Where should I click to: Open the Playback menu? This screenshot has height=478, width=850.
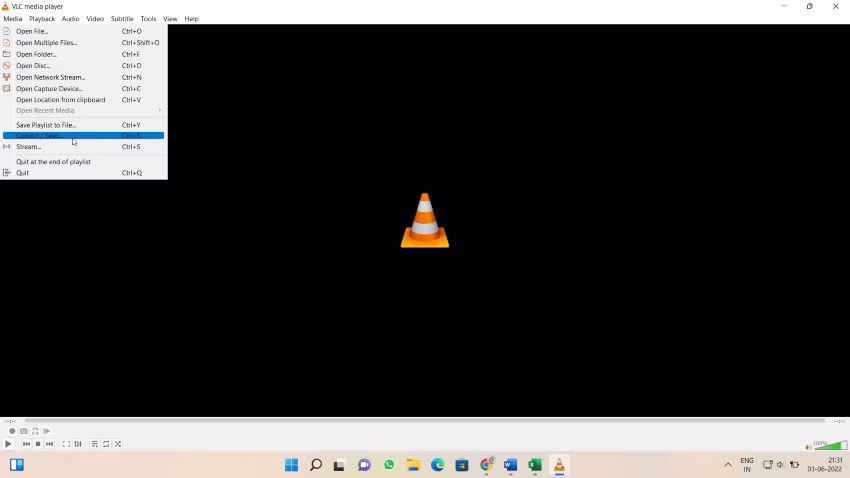click(42, 18)
